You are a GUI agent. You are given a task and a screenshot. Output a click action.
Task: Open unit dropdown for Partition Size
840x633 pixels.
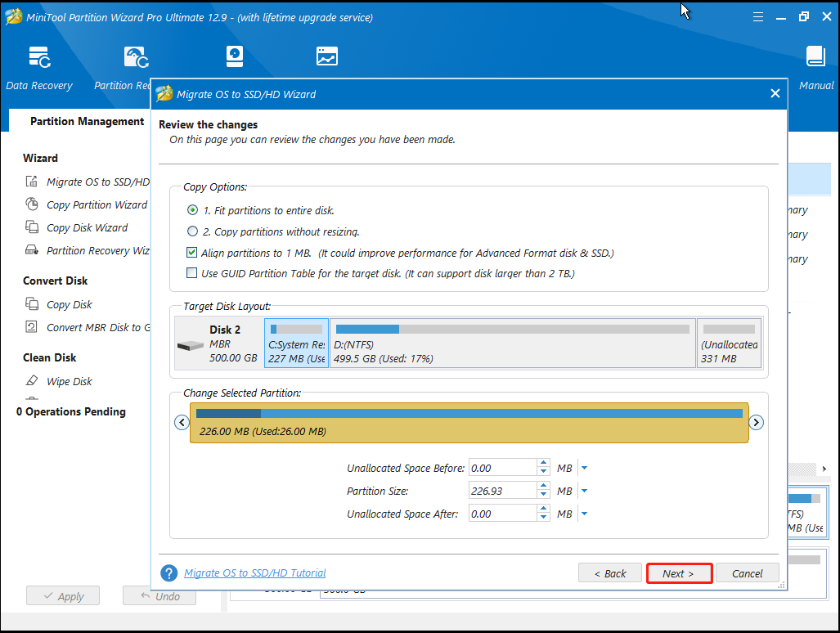pyautogui.click(x=585, y=491)
